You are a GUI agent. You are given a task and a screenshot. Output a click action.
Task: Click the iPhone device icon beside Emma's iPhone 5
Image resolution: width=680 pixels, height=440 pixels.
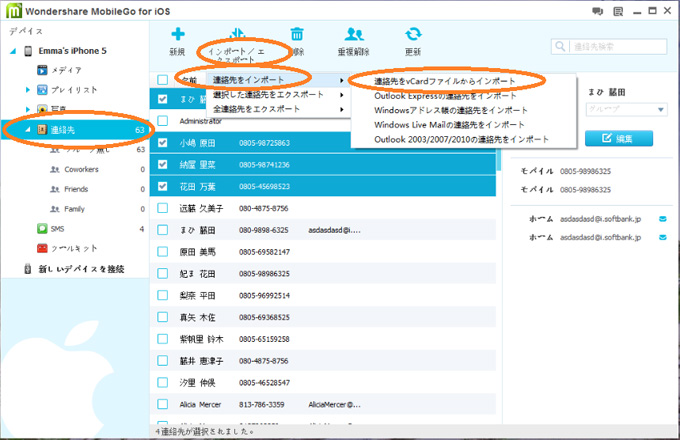(28, 51)
